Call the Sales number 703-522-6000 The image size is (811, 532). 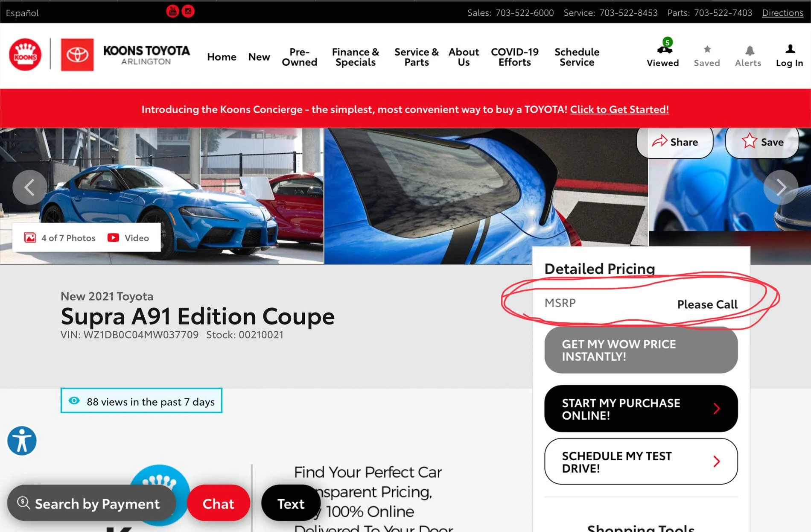click(525, 13)
